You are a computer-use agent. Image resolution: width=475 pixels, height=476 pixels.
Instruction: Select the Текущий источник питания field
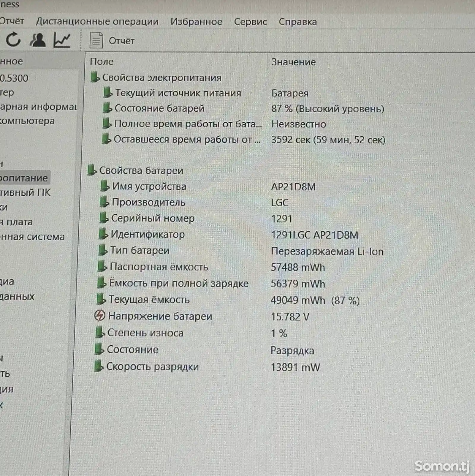[x=178, y=93]
